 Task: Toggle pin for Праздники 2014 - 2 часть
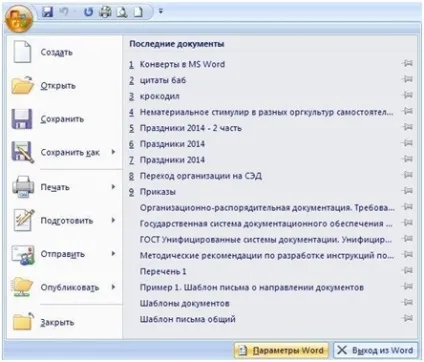[407, 127]
